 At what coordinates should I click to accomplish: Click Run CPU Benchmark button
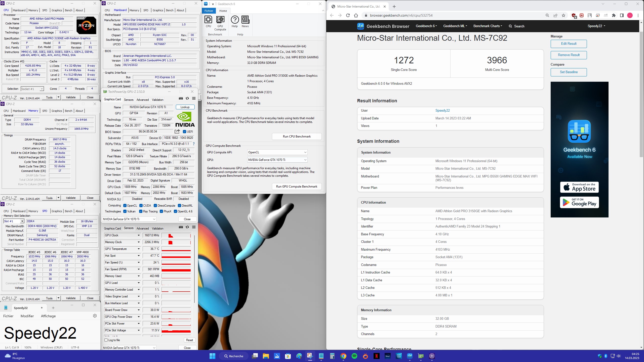(297, 136)
